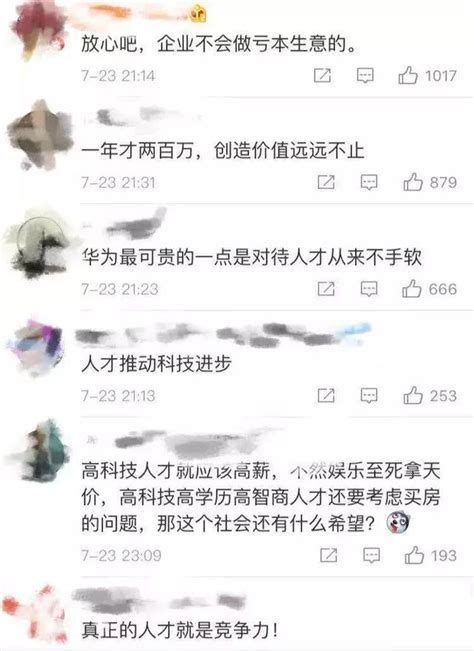Reply to the comment posted 7-23 21:23

pyautogui.click(x=369, y=289)
